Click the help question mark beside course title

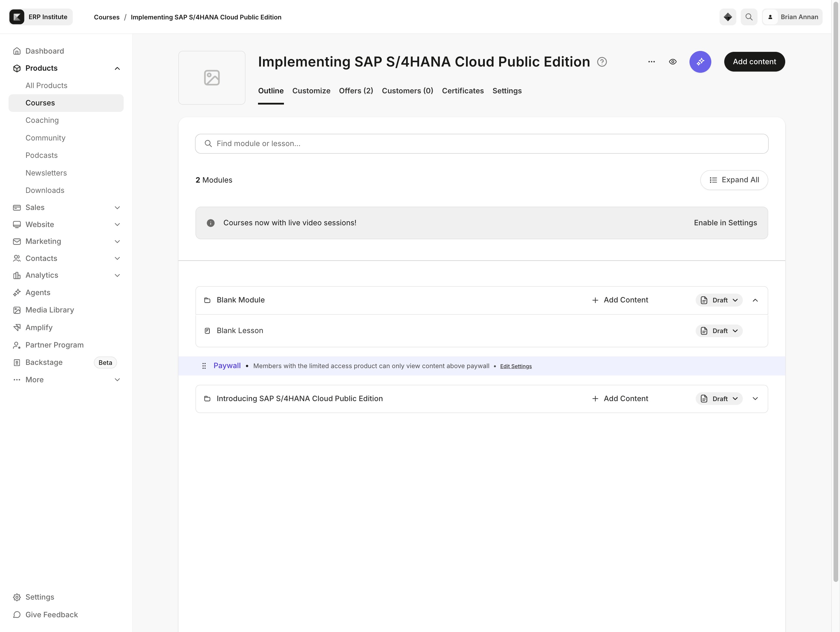tap(602, 62)
